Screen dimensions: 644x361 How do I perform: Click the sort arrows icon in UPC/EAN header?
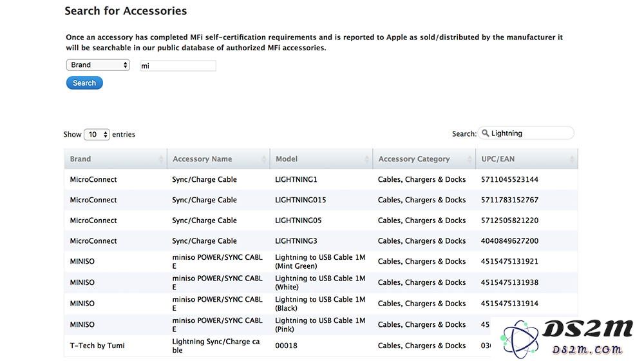coord(572,159)
